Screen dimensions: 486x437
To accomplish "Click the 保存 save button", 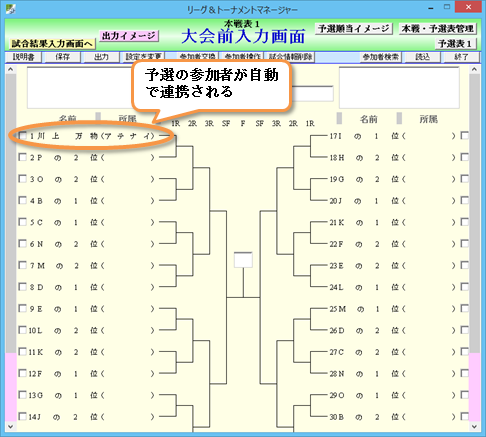I will tap(62, 57).
